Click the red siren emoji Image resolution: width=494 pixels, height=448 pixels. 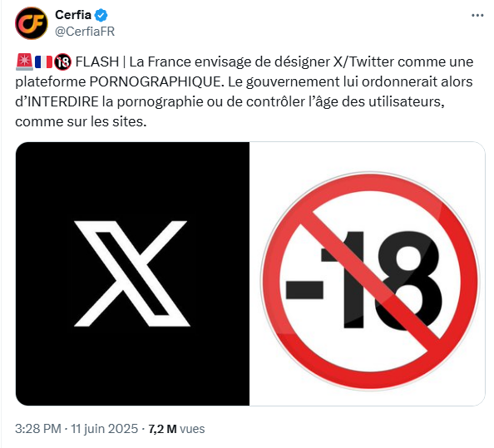pyautogui.click(x=24, y=62)
